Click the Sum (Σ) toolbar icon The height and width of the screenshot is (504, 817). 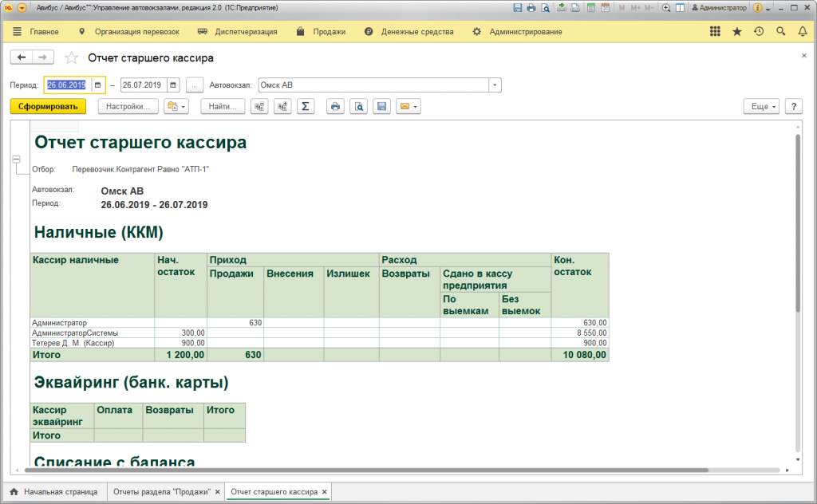coord(305,106)
